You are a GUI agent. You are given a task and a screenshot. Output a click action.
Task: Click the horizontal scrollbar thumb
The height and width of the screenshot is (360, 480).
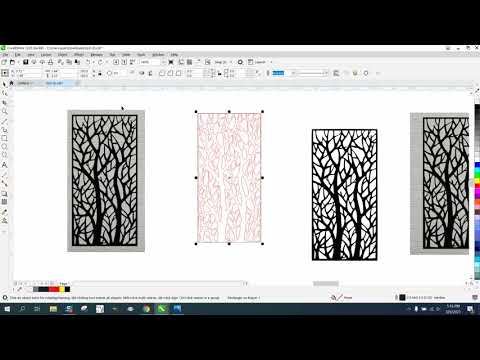tap(326, 284)
